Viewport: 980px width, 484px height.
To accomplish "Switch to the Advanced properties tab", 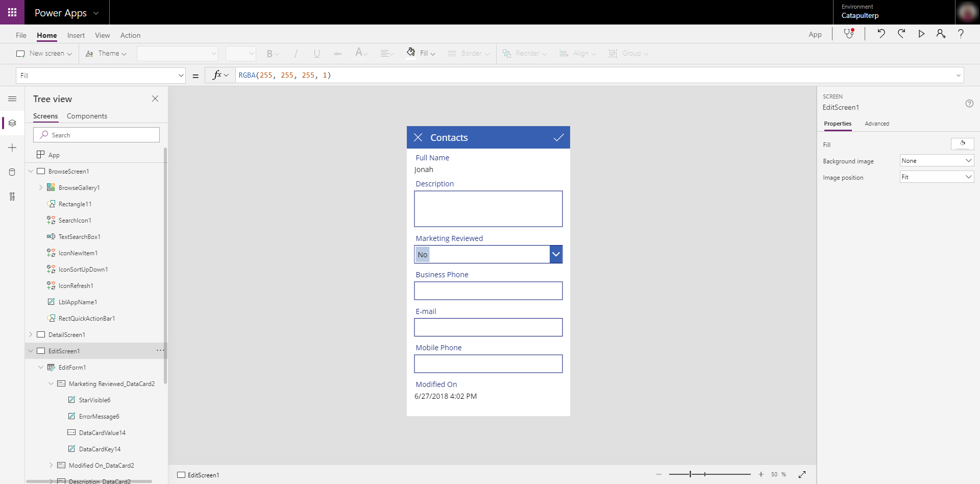I will click(877, 124).
